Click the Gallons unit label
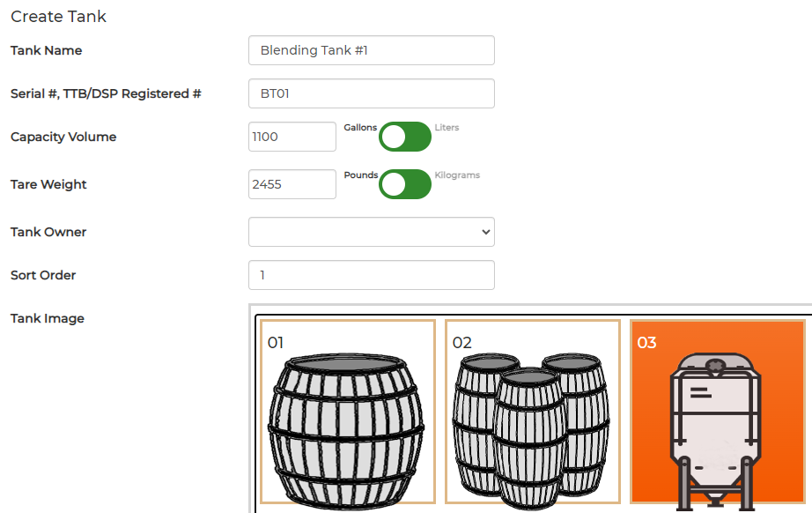This screenshot has height=513, width=812. pos(360,128)
